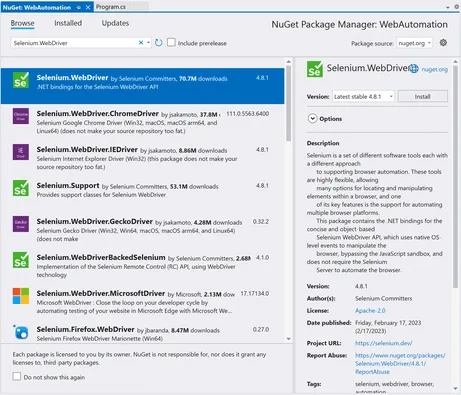Expand the Options section
Viewport: 461px width, 395px height.
coord(312,118)
